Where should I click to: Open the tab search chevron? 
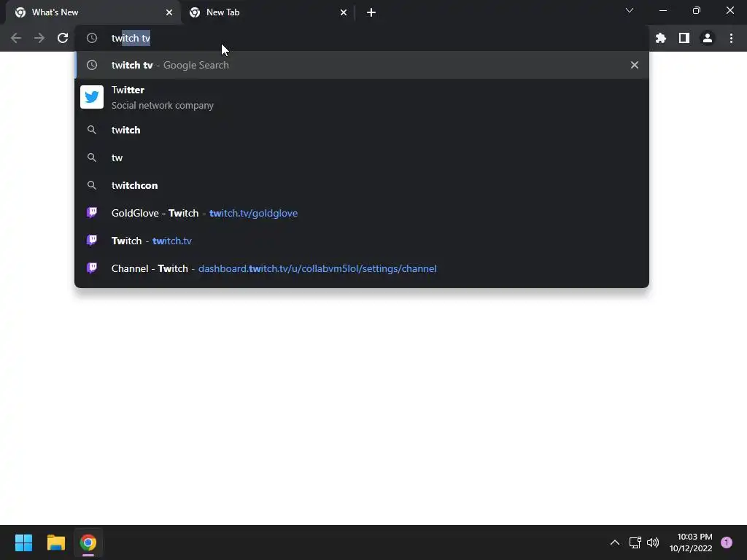(x=630, y=10)
